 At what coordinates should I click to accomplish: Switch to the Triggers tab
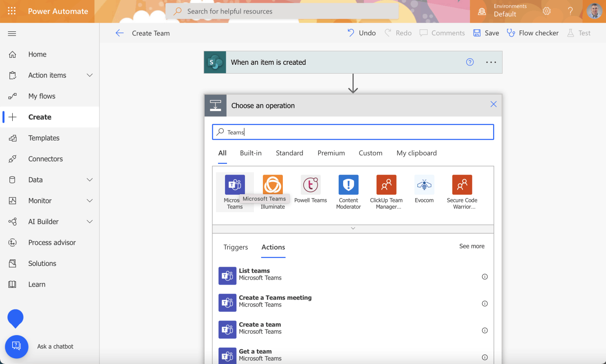(x=236, y=247)
